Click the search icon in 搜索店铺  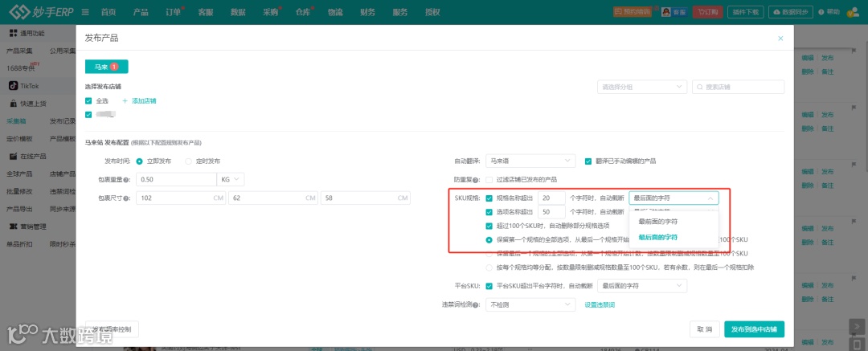[x=700, y=87]
